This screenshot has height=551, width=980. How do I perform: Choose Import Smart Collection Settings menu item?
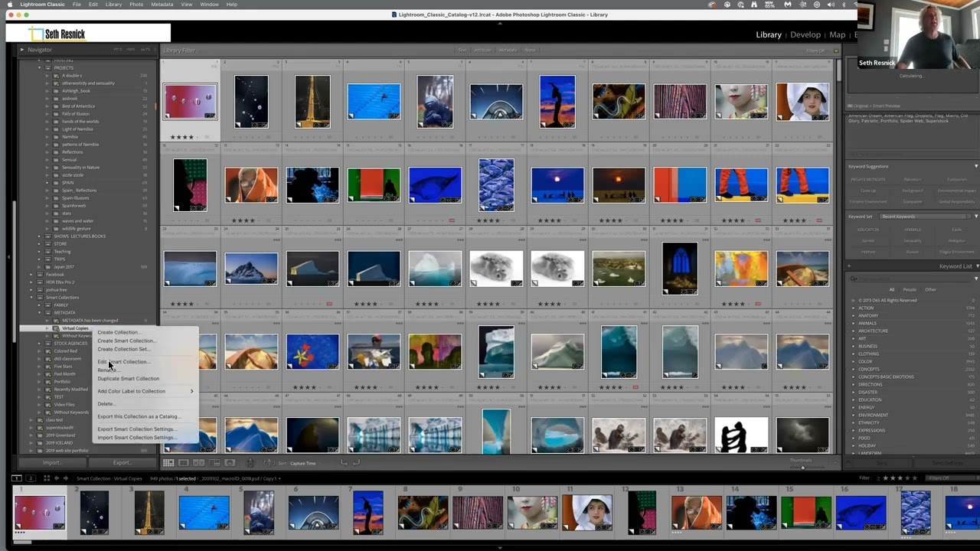[x=136, y=438]
